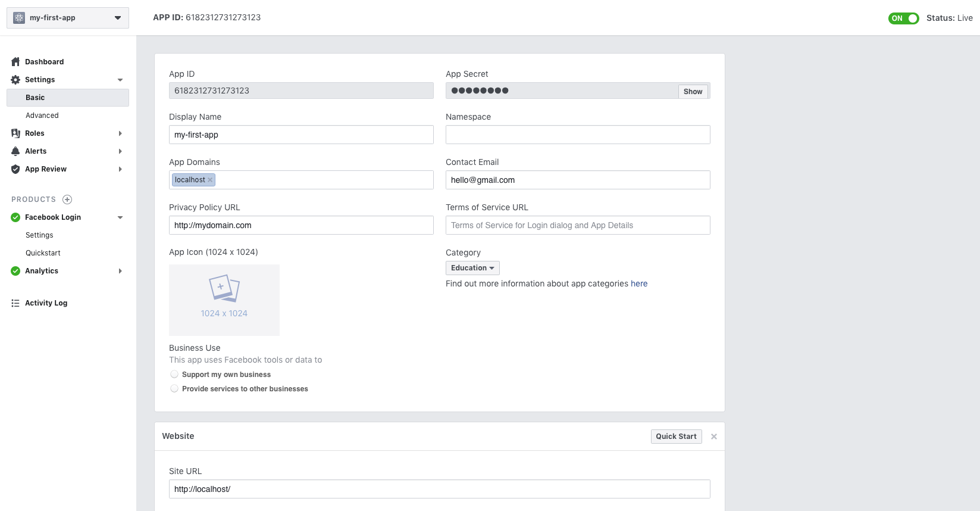Click the app icon next to my-first-app
The height and width of the screenshot is (511, 980).
[x=19, y=18]
